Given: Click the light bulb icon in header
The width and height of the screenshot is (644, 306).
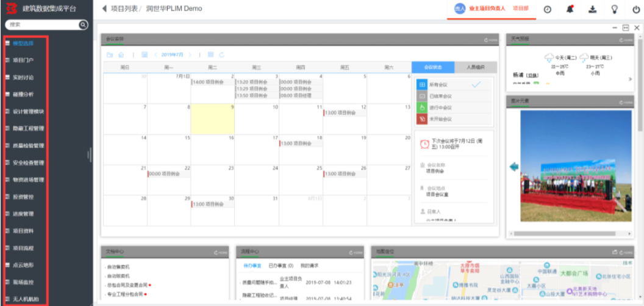Looking at the screenshot, I should point(615,9).
